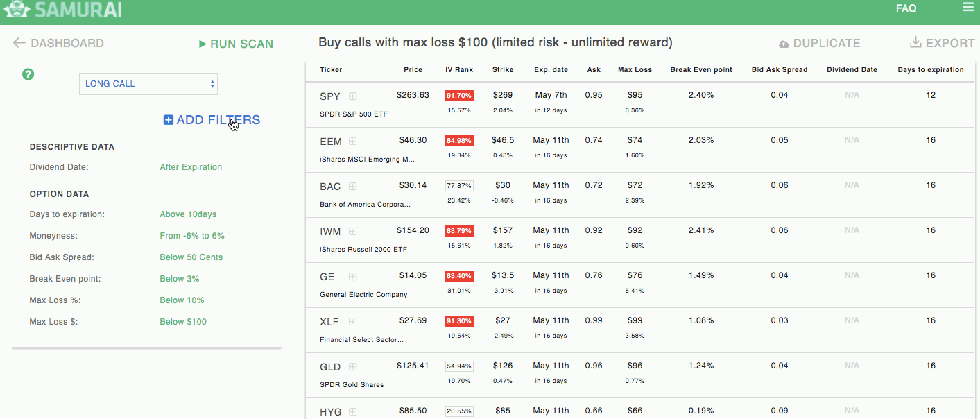
Task: Click the scan title 'Buy calls with max loss $100'
Action: [495, 43]
